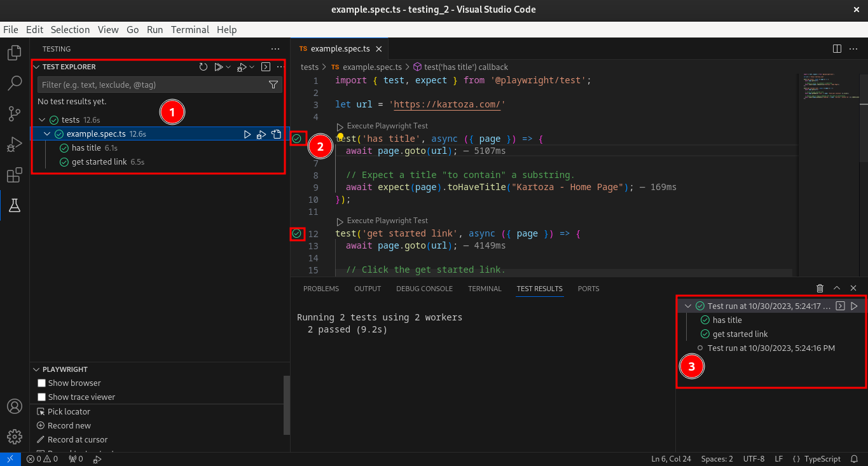Open Test Explorer more actions ellipsis
This screenshot has width=868, height=466.
(x=280, y=67)
